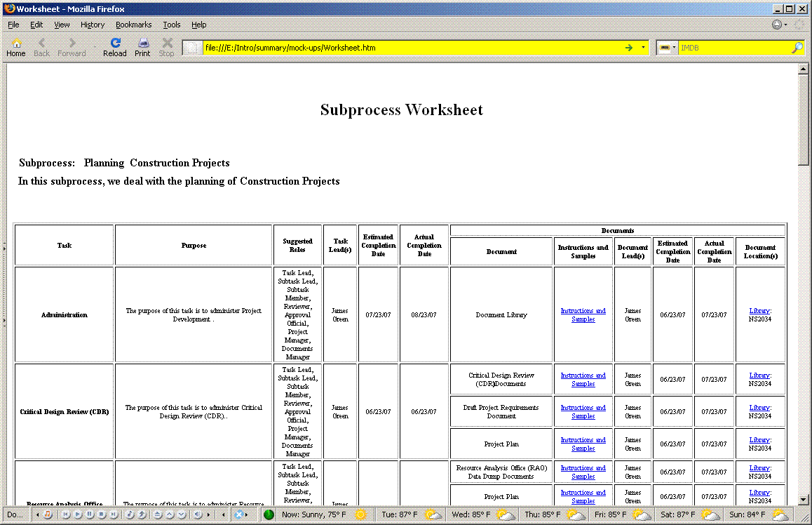This screenshot has height=525, width=812.
Task: Open Library link in Draft Project Requirements row
Action: tap(760, 407)
